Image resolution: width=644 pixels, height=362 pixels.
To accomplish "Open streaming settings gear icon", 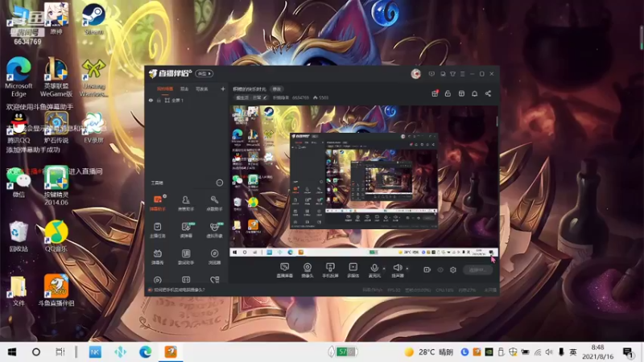I will click(x=453, y=269).
